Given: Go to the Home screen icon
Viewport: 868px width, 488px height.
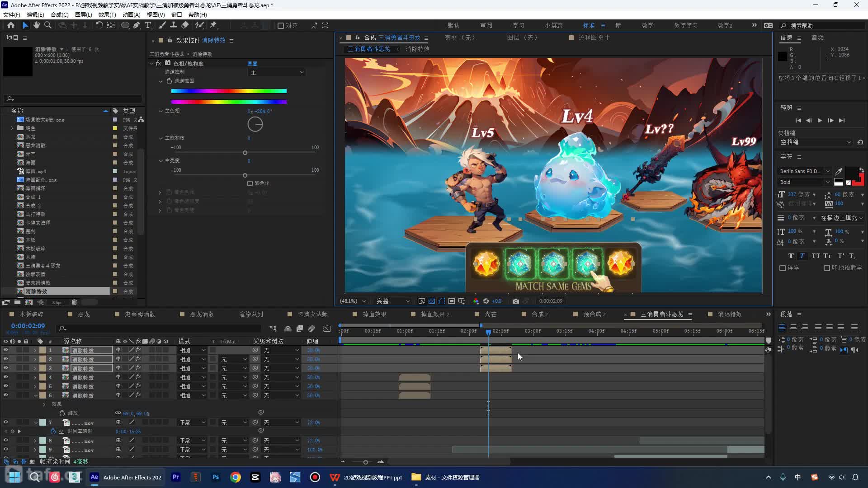Looking at the screenshot, I should (x=11, y=25).
